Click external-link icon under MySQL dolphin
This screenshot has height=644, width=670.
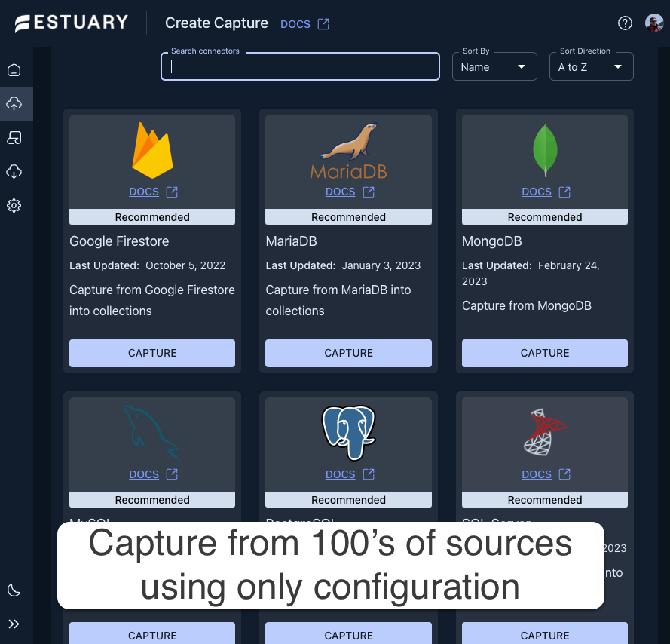pyautogui.click(x=172, y=474)
